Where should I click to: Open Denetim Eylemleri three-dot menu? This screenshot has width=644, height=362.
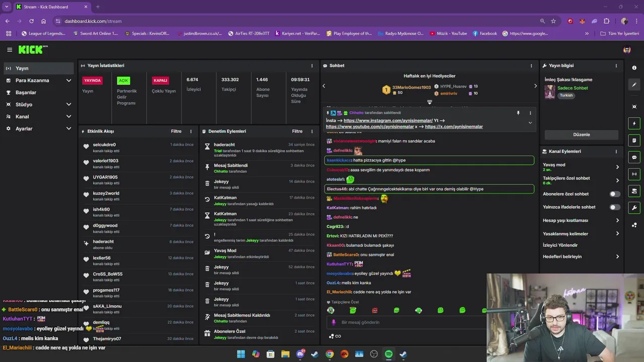[x=312, y=131]
